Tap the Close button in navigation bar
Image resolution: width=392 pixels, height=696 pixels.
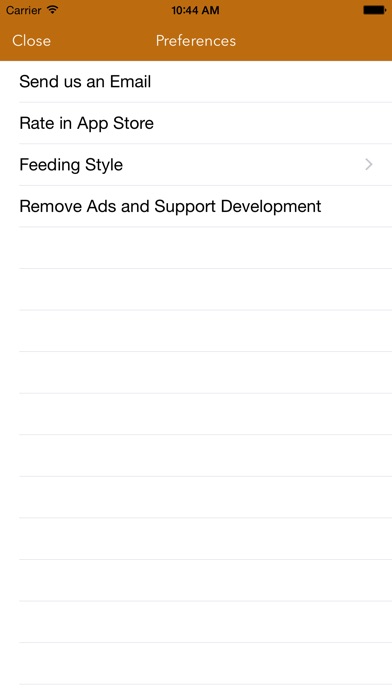31,40
